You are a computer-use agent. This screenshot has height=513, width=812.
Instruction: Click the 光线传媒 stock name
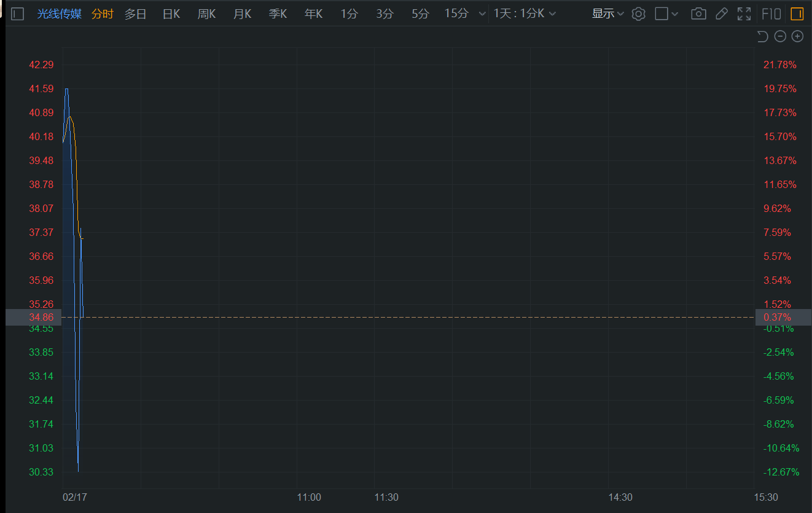click(59, 14)
